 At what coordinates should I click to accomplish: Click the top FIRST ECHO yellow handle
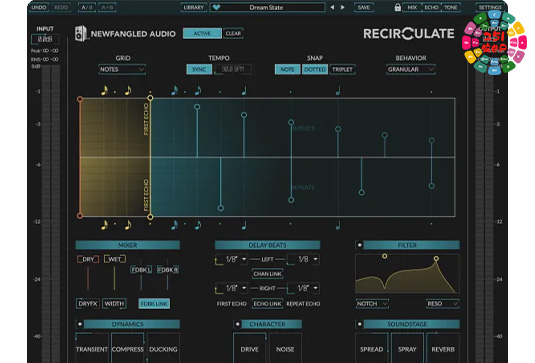coord(150,98)
